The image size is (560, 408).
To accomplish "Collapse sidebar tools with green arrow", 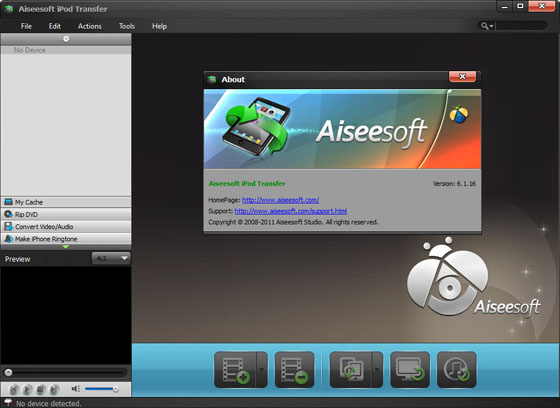I will (65, 247).
